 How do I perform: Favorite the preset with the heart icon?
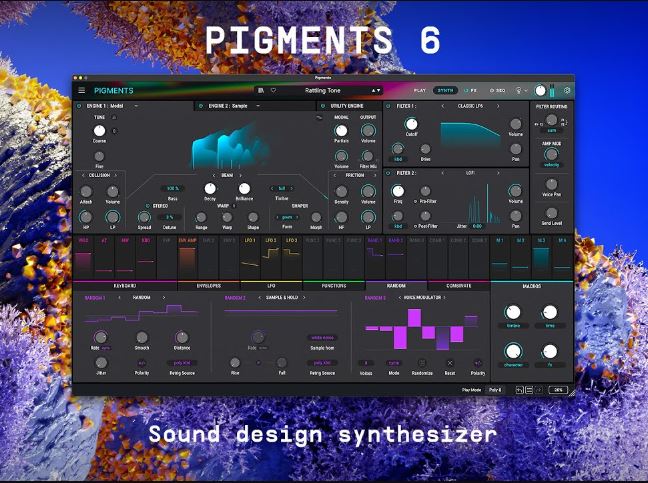pyautogui.click(x=273, y=90)
